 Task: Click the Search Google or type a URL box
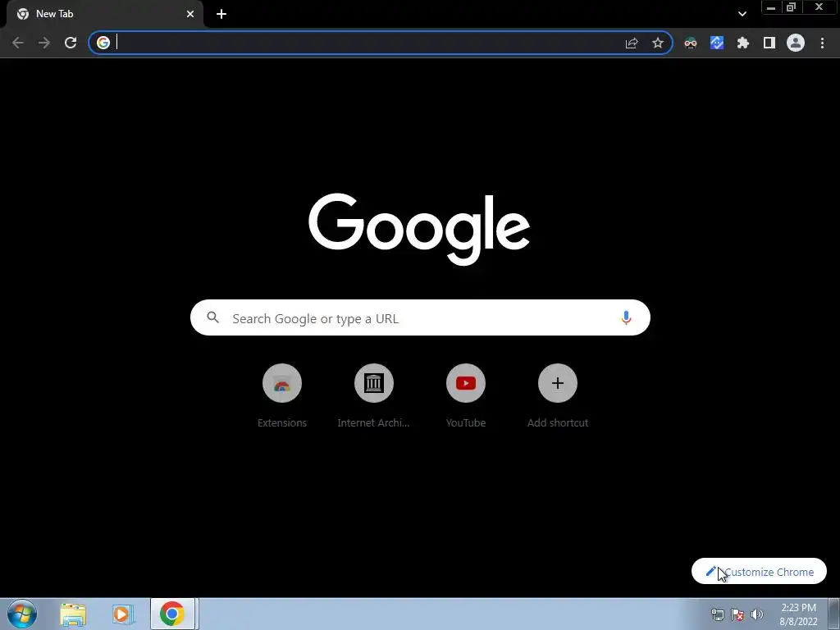pos(420,317)
